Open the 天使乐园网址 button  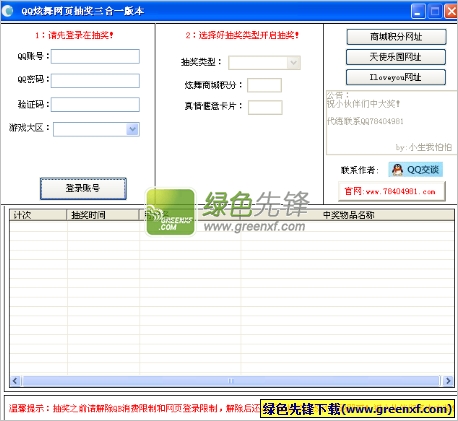tap(396, 57)
